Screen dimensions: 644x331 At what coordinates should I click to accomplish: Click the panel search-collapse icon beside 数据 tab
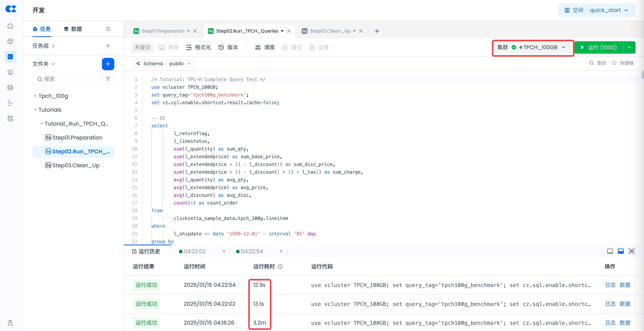(108, 29)
